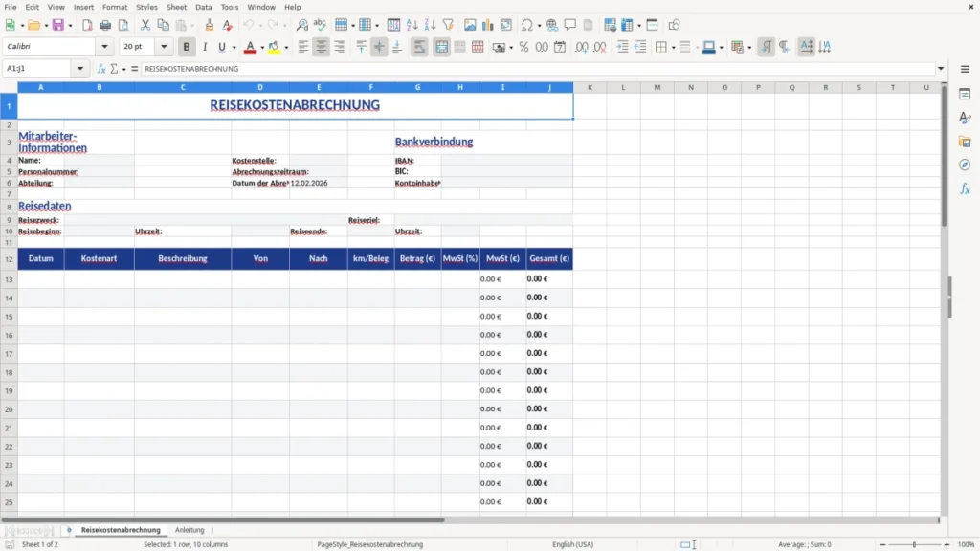Open the Conditional Formatting dropdown arrow
The image size is (980, 551).
coord(749,48)
